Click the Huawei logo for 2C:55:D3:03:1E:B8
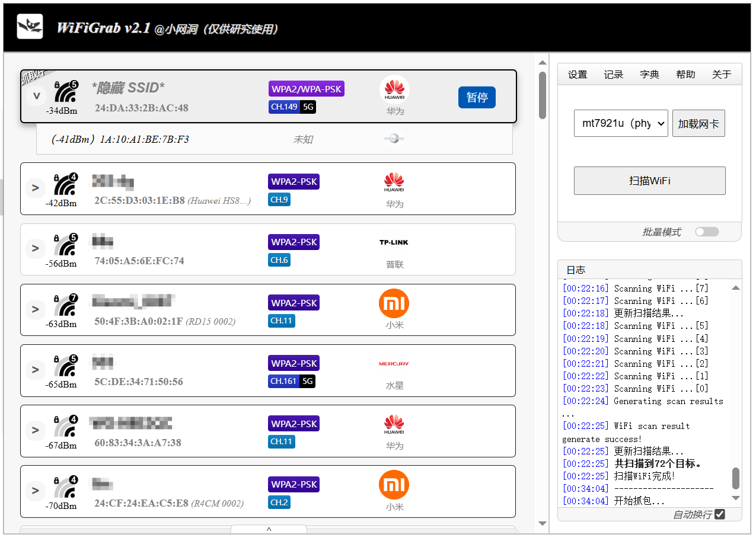756x538 pixels. (394, 183)
